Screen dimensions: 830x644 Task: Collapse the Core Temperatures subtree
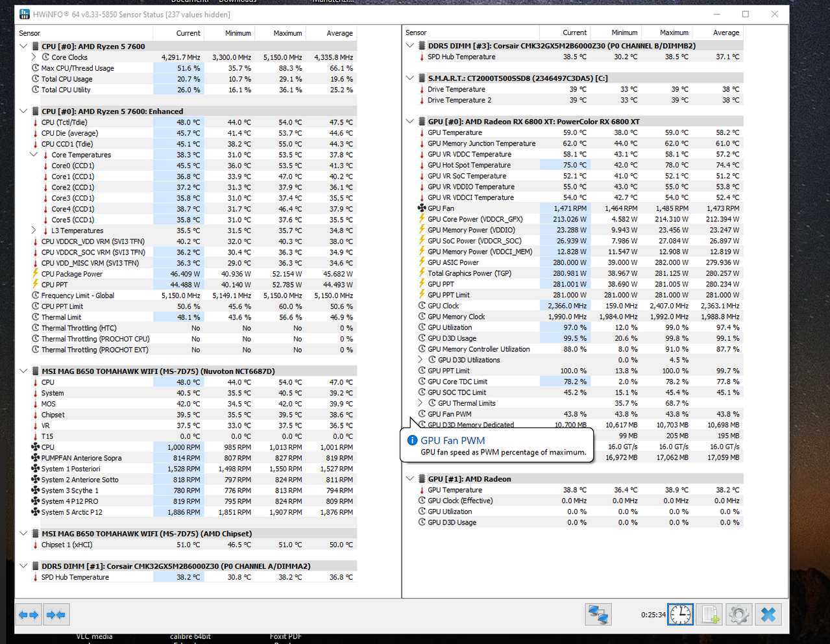coord(34,155)
